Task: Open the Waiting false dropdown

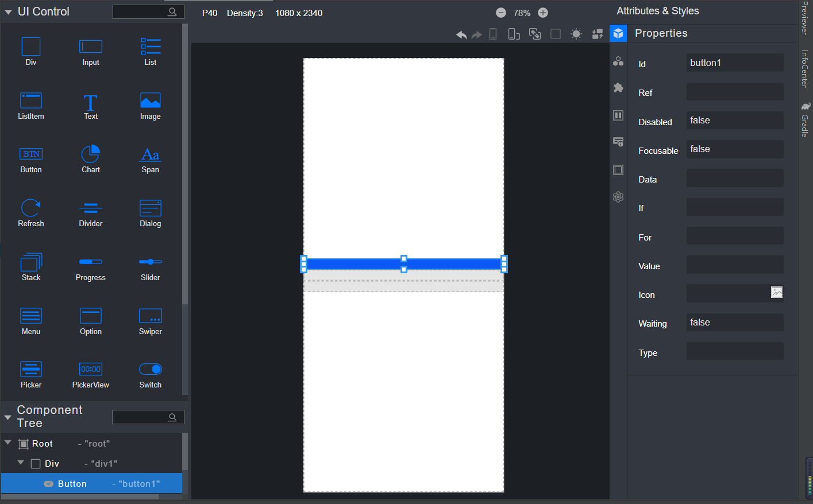Action: pyautogui.click(x=735, y=322)
